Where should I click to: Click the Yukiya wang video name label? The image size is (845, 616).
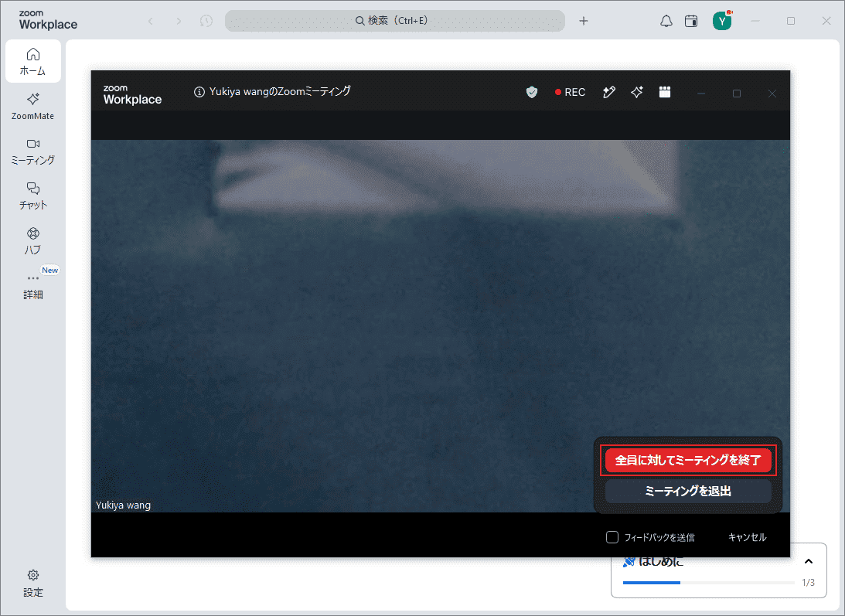tap(124, 505)
